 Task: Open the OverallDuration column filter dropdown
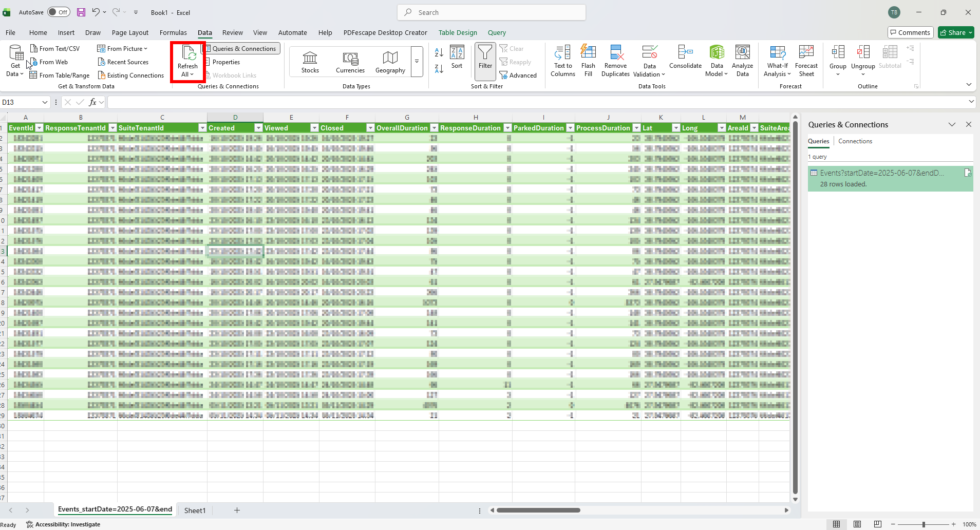click(434, 128)
